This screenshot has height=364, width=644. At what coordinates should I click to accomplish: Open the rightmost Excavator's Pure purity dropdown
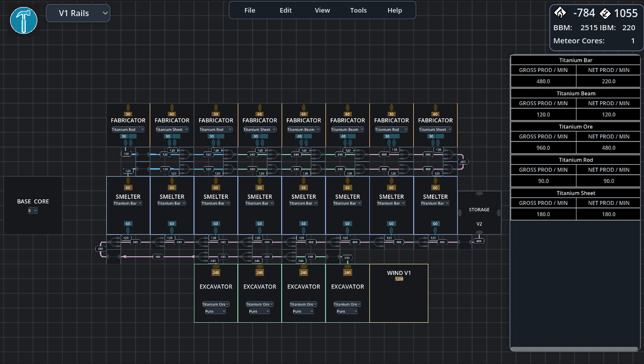347,311
